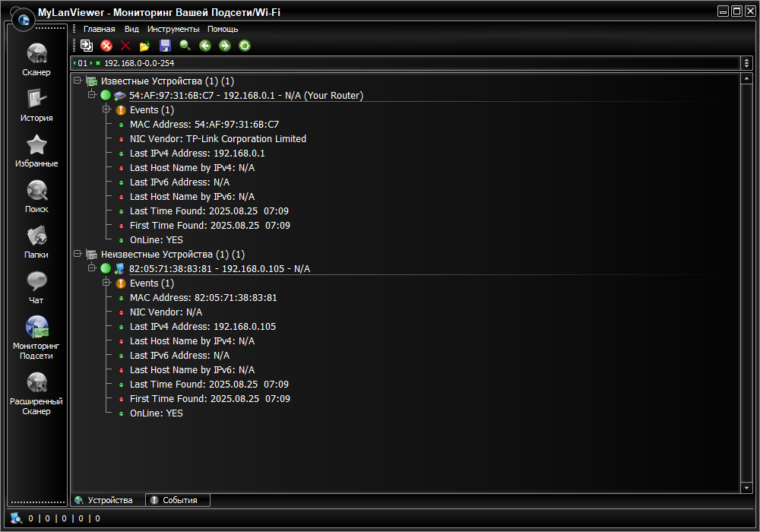760x532 pixels.
Task: Select "NIC Vendor: TP-Link Corporation Limited" row
Action: pos(217,139)
